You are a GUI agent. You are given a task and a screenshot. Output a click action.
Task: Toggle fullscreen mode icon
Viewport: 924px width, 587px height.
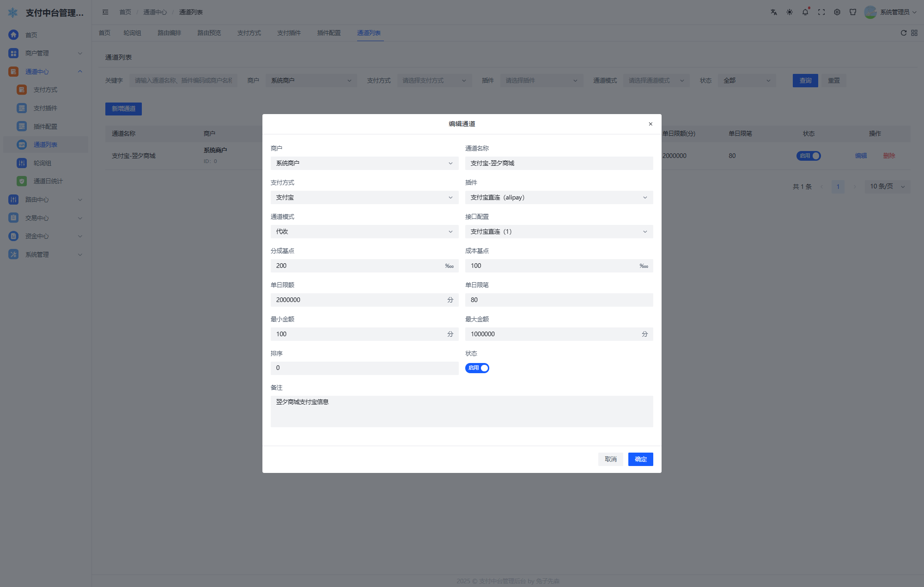click(x=821, y=12)
